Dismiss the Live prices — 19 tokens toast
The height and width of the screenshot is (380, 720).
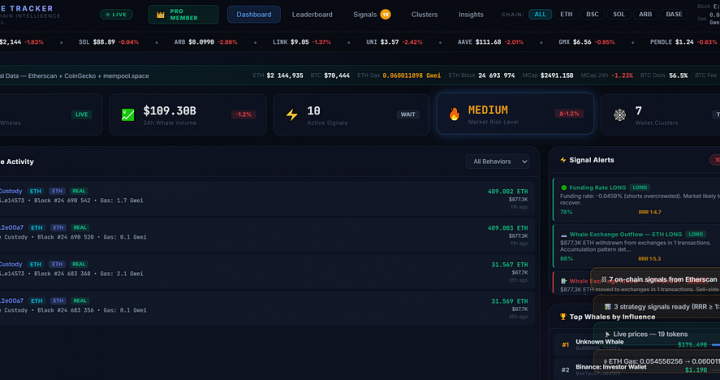point(658,335)
